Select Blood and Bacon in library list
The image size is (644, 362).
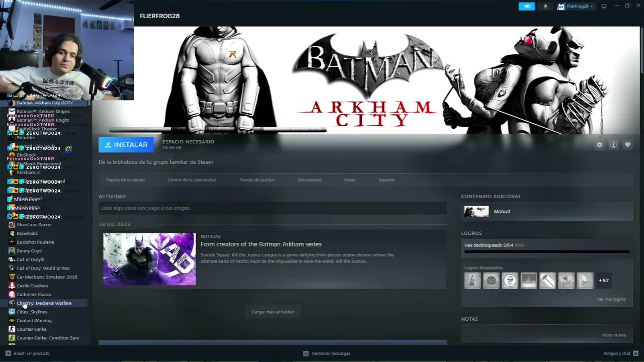click(34, 225)
